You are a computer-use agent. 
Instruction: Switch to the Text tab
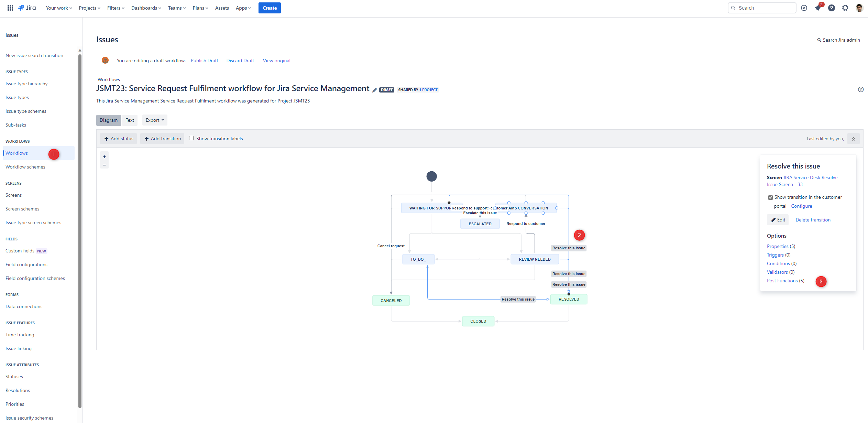click(130, 120)
